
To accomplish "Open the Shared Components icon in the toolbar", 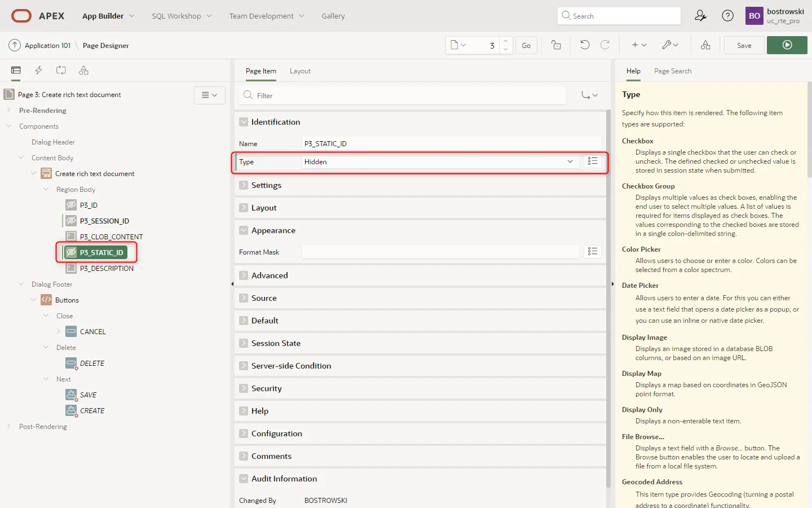I will click(x=705, y=45).
